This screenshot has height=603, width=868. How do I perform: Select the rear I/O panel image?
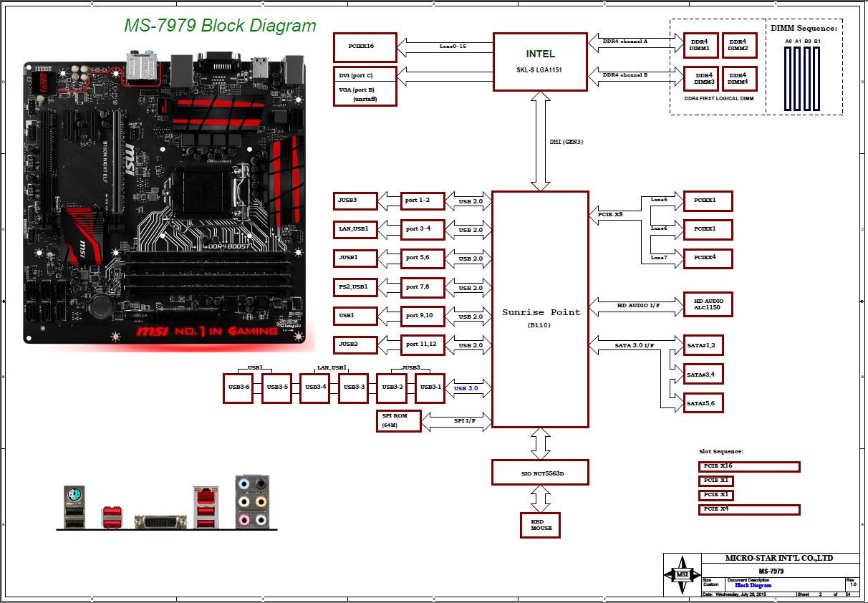click(x=167, y=501)
